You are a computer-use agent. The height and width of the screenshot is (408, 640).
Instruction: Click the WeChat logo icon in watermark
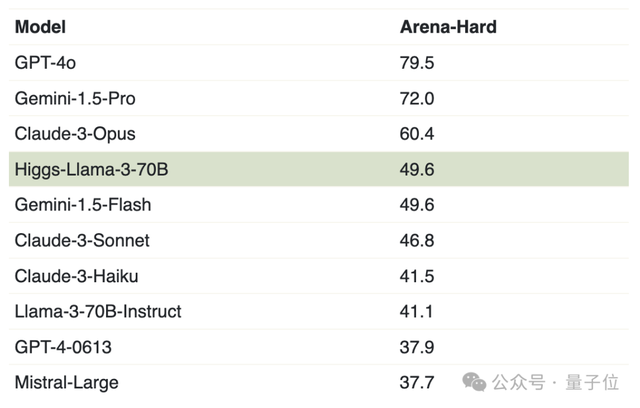click(474, 382)
